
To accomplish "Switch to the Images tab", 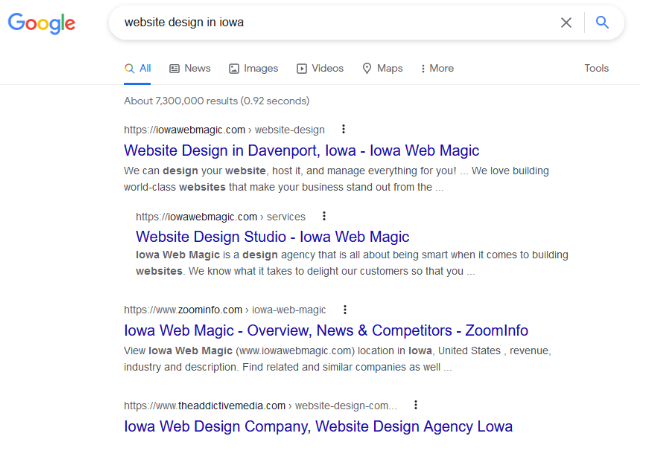I will [x=253, y=68].
